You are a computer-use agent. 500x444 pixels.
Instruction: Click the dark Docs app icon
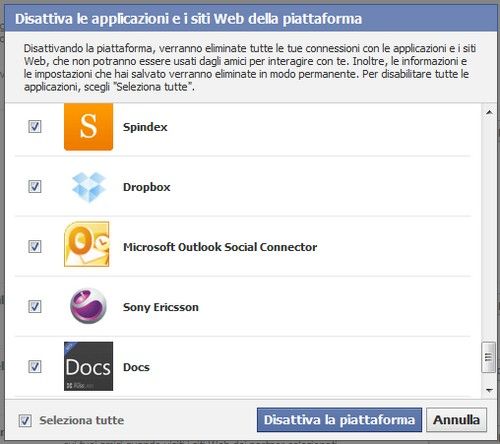click(88, 366)
